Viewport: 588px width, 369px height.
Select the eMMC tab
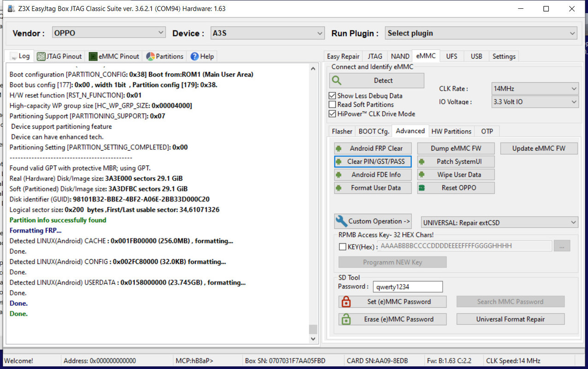click(x=425, y=56)
